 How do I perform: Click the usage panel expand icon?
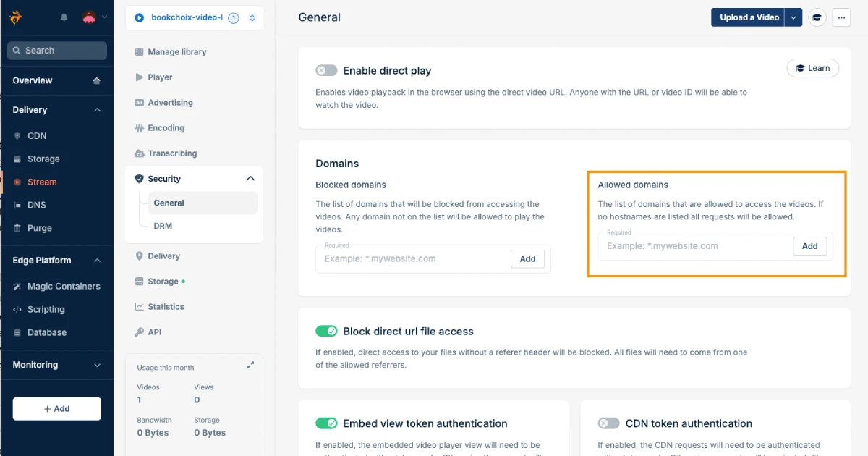[250, 365]
